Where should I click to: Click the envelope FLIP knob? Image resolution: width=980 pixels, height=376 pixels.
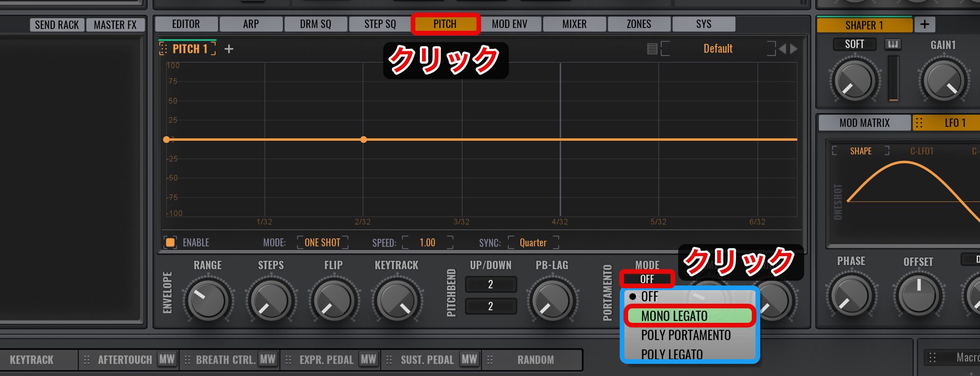pos(334,300)
